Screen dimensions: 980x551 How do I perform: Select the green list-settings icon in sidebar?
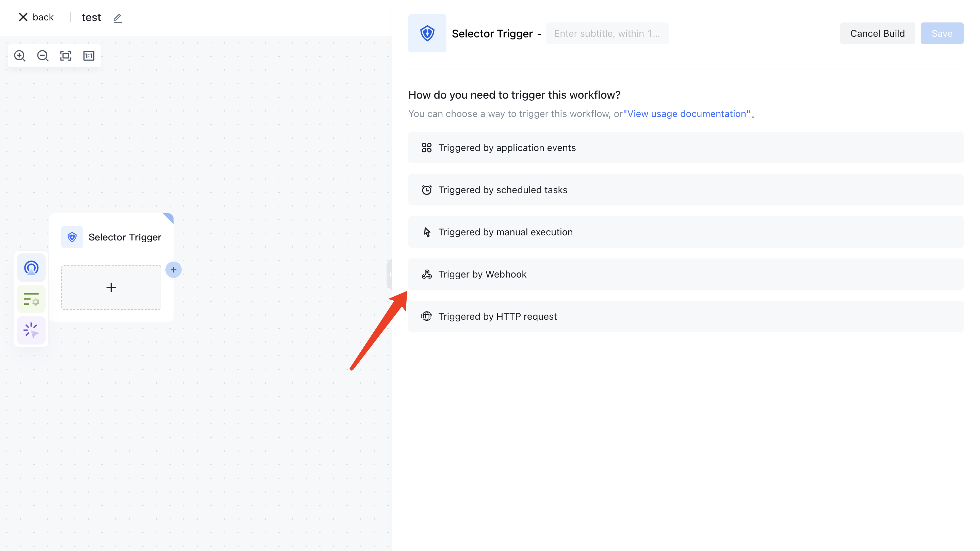click(x=31, y=299)
